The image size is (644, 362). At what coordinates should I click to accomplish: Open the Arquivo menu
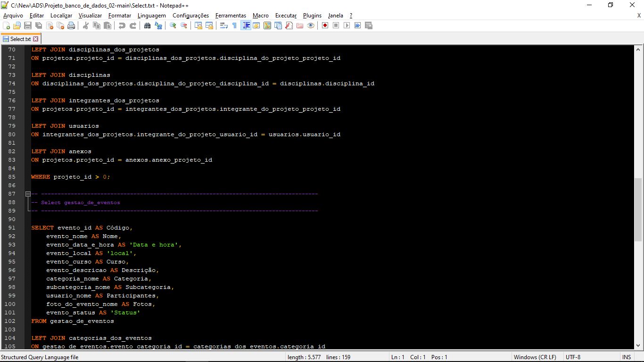13,16
